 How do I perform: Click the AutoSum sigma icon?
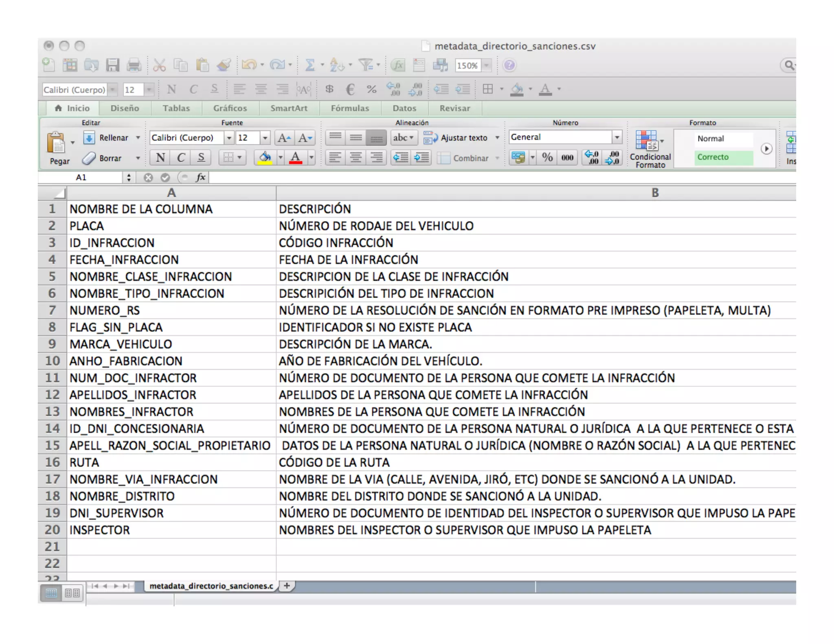[x=310, y=65]
